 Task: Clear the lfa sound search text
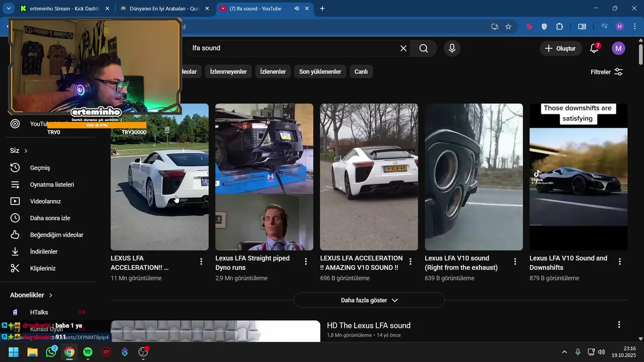click(404, 48)
